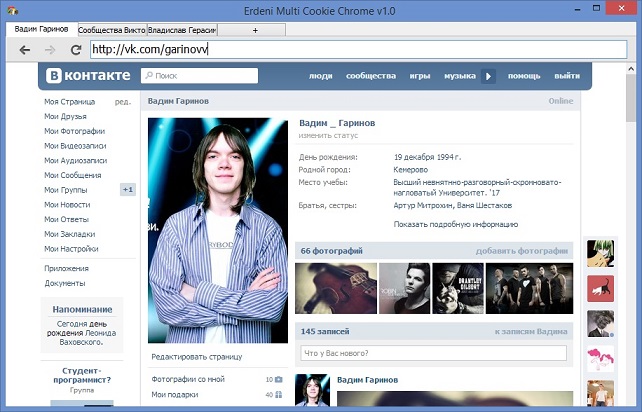Click the 145 записей header
Image resolution: width=642 pixels, height=412 pixels.
(325, 332)
